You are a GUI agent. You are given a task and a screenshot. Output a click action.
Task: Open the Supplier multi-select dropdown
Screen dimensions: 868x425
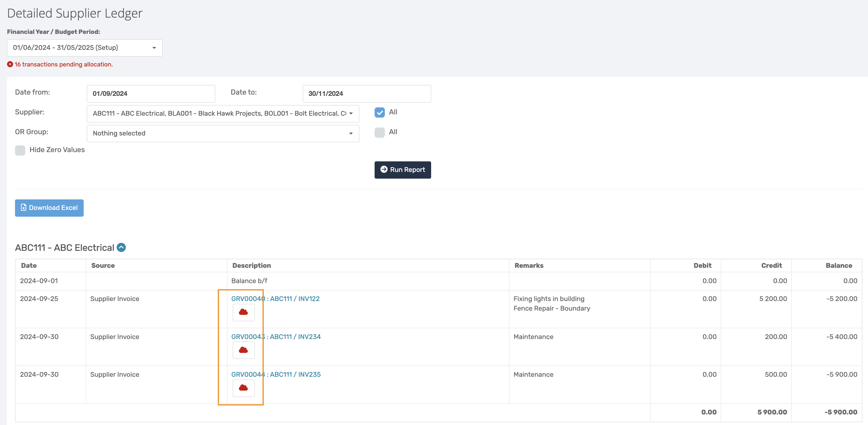[223, 113]
